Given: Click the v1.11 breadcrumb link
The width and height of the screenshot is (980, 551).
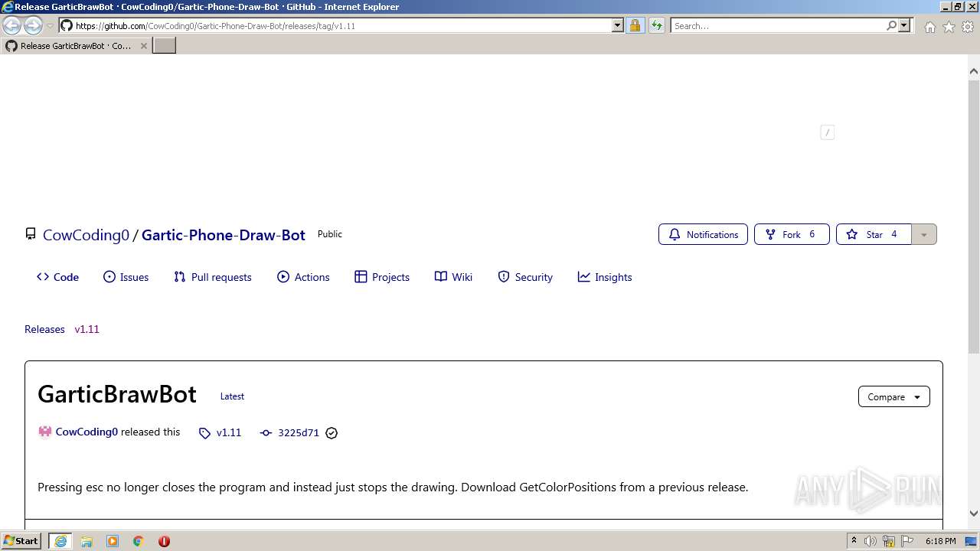Looking at the screenshot, I should point(87,329).
